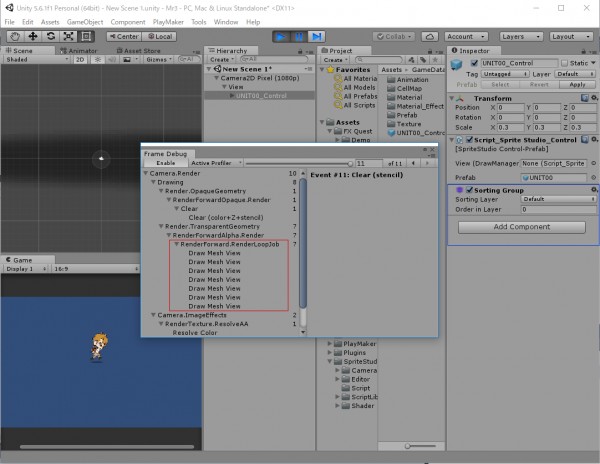Click the Add Component button

coord(524,227)
